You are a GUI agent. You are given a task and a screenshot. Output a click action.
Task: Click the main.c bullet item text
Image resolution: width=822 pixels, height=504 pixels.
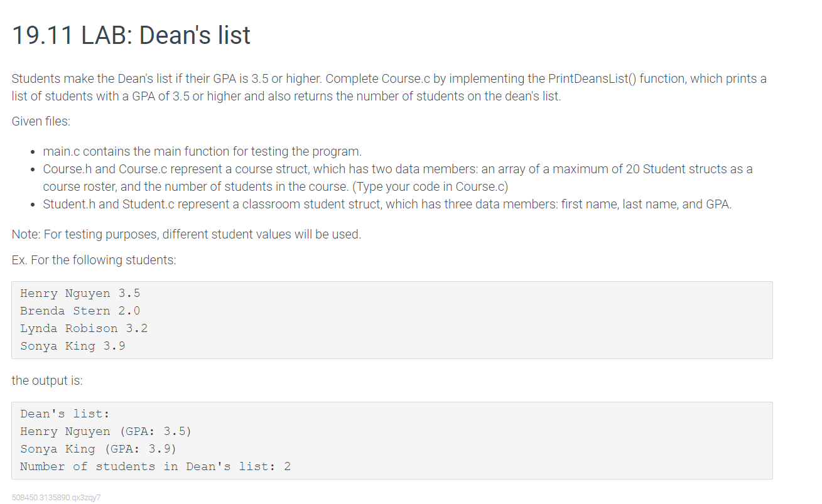pyautogui.click(x=202, y=151)
